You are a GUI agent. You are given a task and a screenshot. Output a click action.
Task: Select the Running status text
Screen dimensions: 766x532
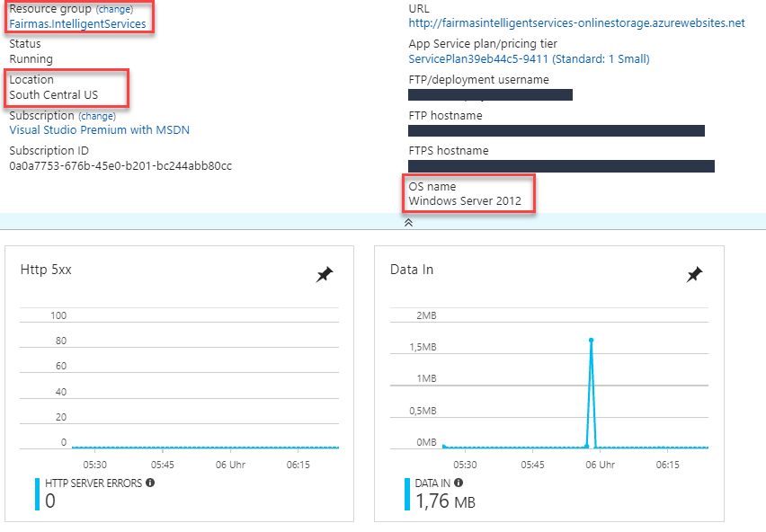[x=31, y=59]
